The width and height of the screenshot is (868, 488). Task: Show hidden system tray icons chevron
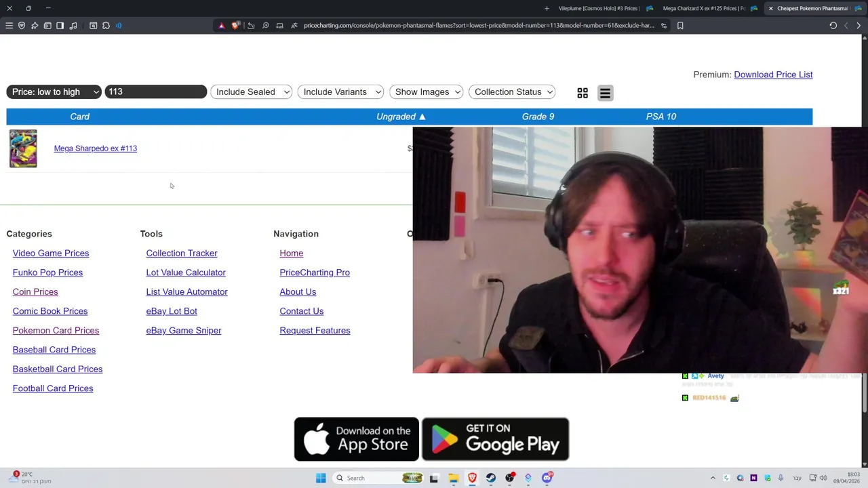coord(713,478)
